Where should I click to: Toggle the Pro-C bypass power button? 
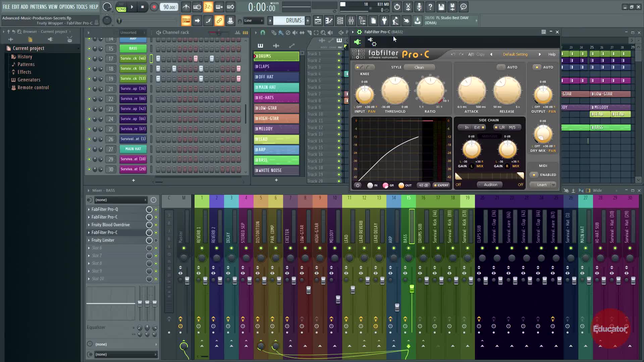click(358, 185)
